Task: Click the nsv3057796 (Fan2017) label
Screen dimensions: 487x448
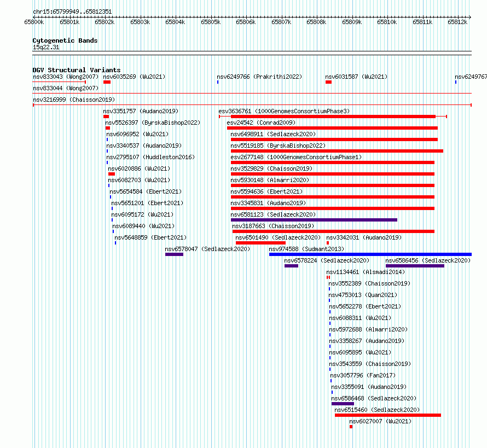Action: (x=363, y=375)
